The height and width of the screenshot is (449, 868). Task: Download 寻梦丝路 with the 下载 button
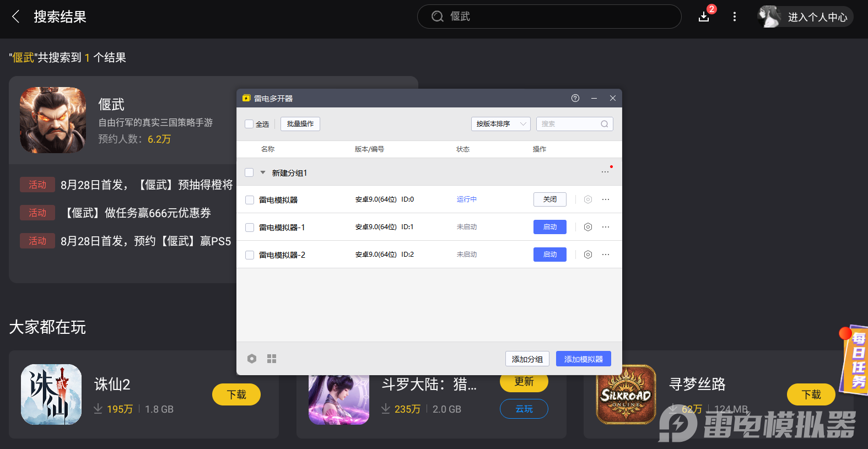(811, 394)
